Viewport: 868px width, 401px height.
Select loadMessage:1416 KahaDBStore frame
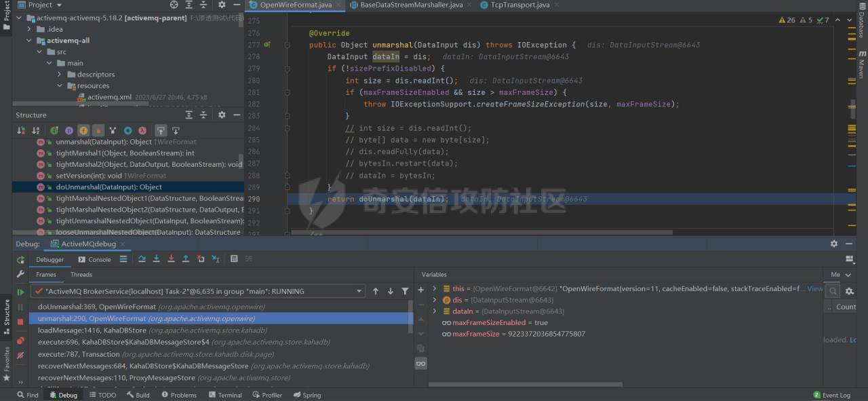point(220,330)
